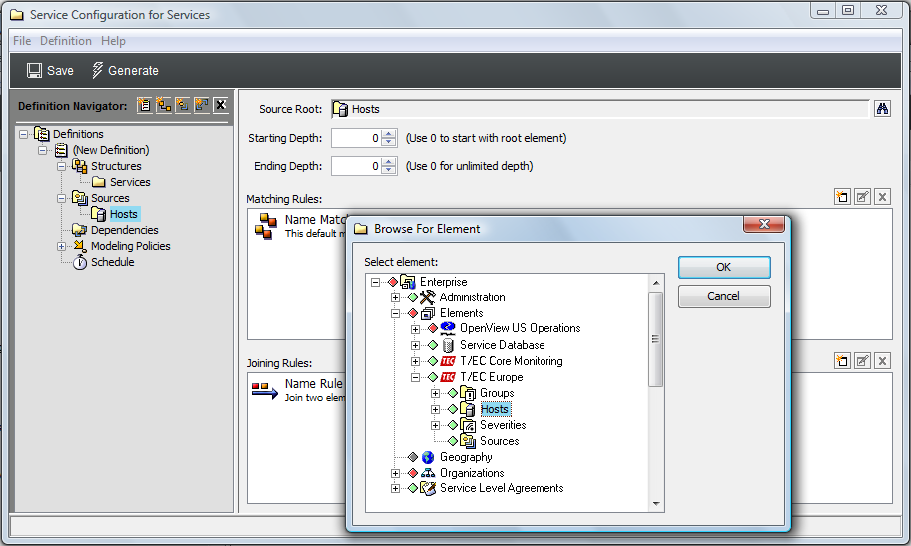Click the Generate lightning bolt icon
This screenshot has width=911, height=546.
click(98, 70)
